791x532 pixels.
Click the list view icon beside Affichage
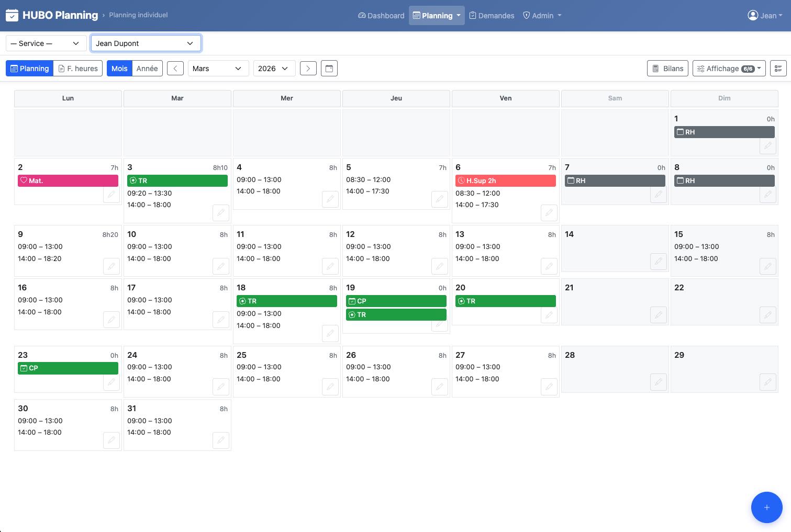[778, 69]
